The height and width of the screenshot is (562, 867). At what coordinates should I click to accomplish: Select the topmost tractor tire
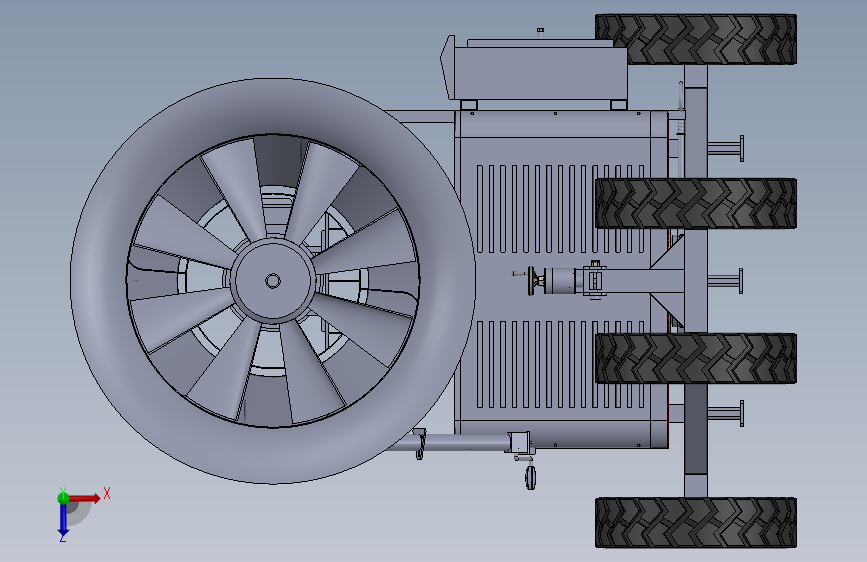(x=696, y=39)
